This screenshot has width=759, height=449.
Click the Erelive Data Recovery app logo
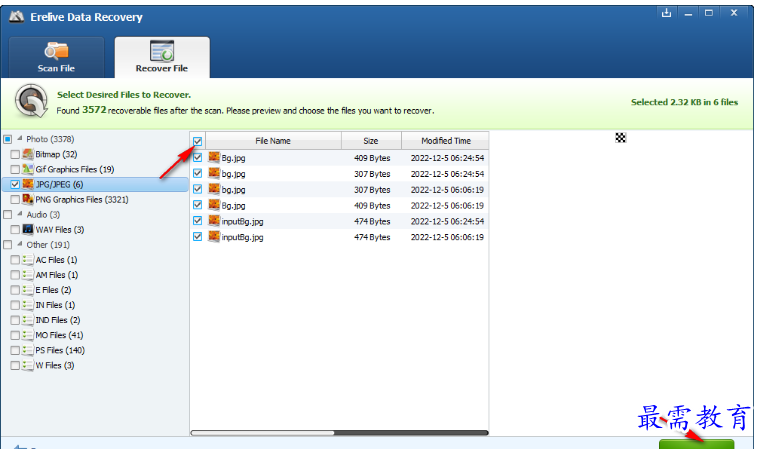[16, 17]
